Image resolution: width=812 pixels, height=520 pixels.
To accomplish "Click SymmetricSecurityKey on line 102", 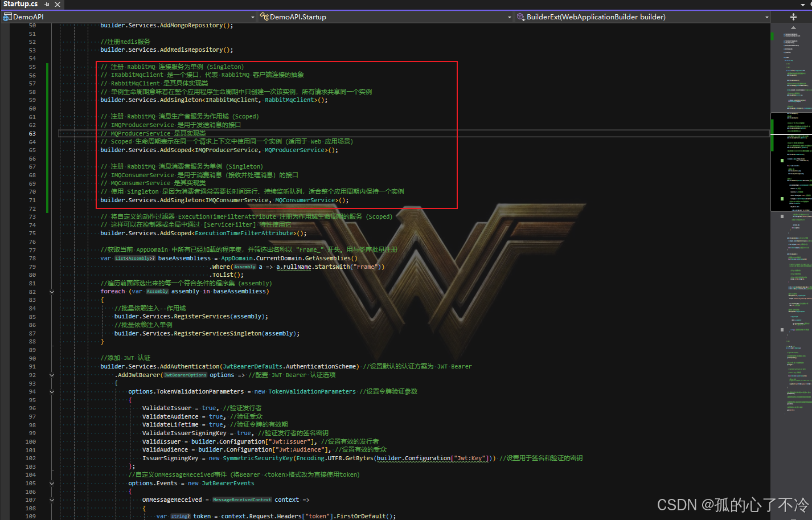I will click(x=258, y=458).
